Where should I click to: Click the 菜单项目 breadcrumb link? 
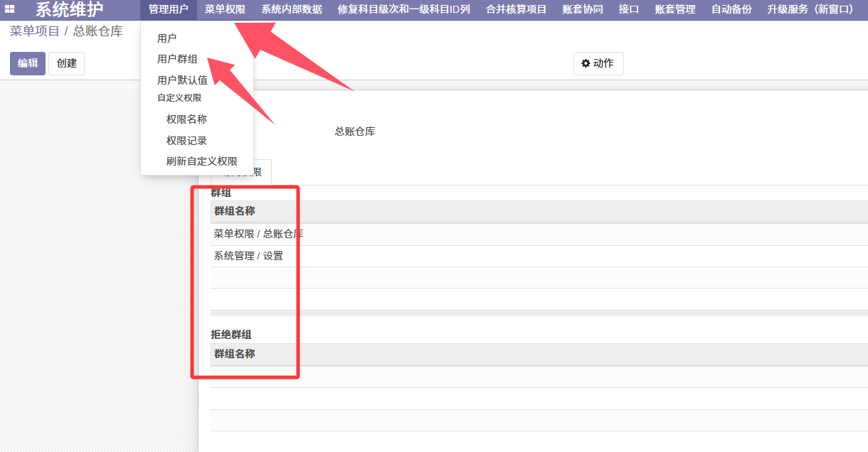pos(34,31)
